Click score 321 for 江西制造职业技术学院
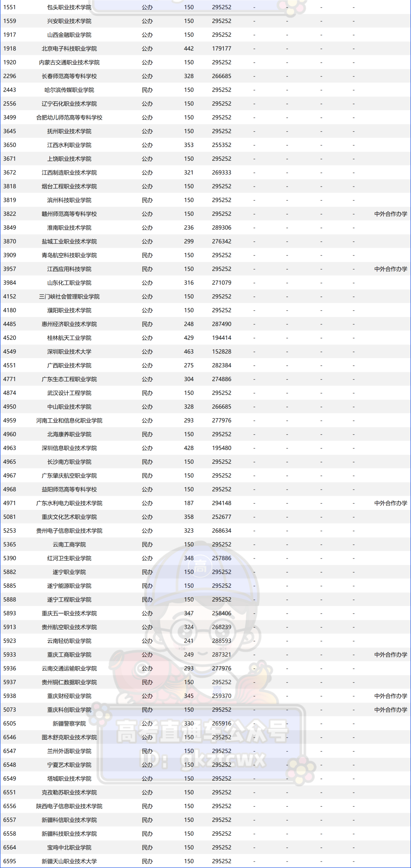The height and width of the screenshot is (868, 411). (x=189, y=172)
